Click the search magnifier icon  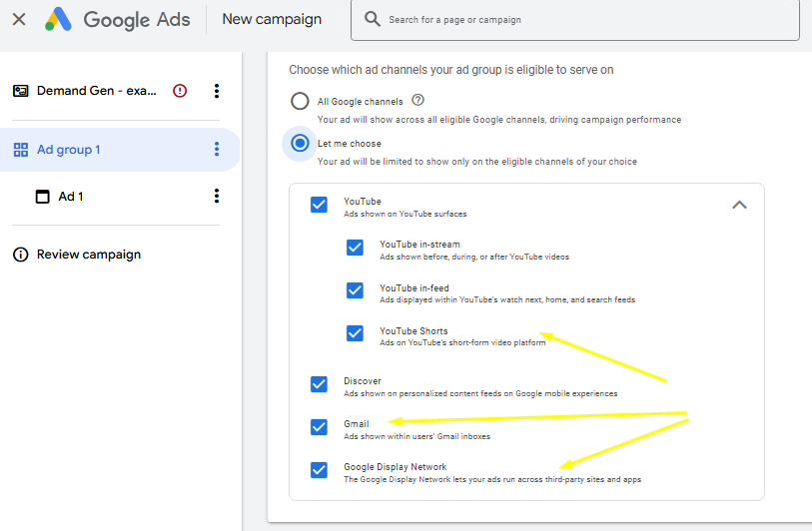tap(373, 19)
